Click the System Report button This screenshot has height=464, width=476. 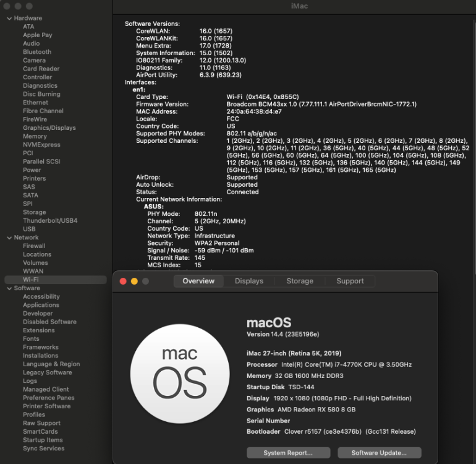288,453
